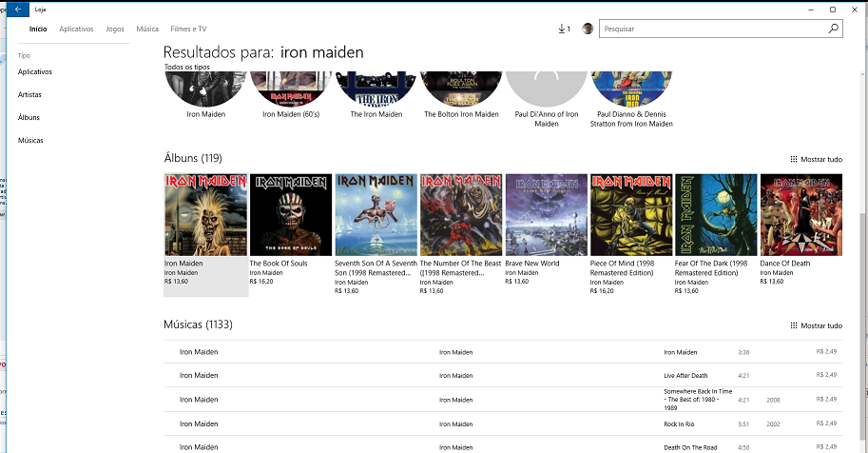The height and width of the screenshot is (453, 868).
Task: Click the grid icon beside Álbuns Mostrar tudo
Action: [x=793, y=159]
